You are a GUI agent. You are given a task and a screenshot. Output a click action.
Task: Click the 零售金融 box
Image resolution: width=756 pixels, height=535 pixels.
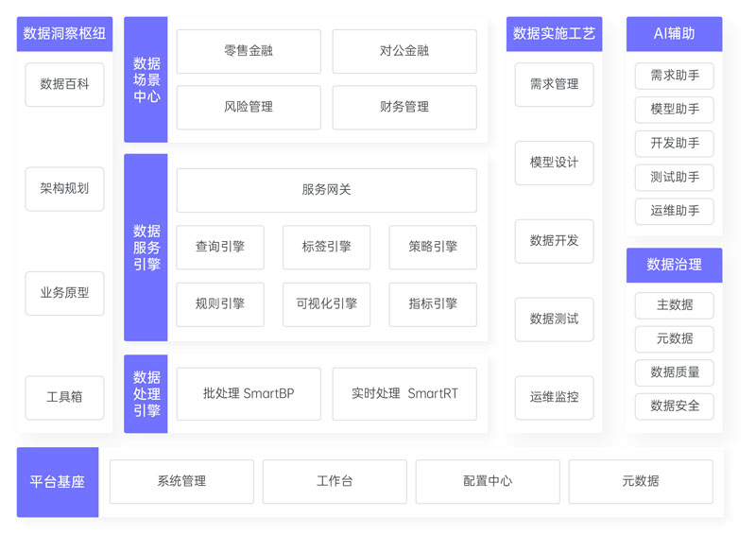[249, 51]
